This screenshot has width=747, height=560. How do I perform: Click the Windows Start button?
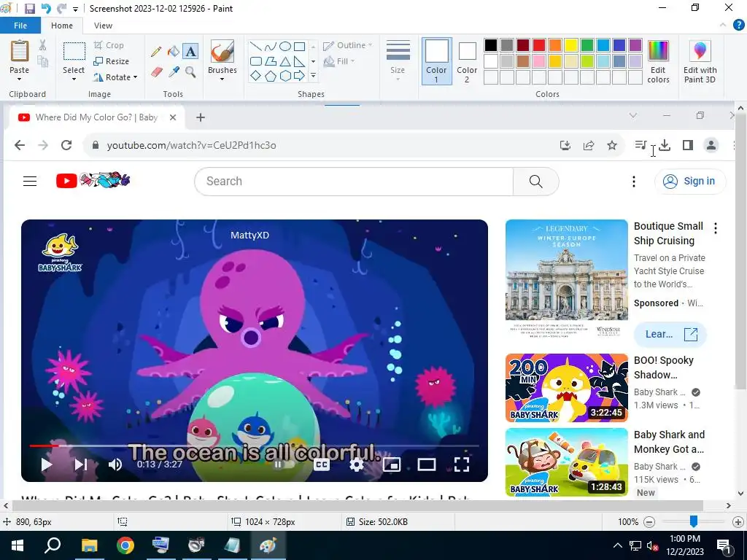coord(18,545)
